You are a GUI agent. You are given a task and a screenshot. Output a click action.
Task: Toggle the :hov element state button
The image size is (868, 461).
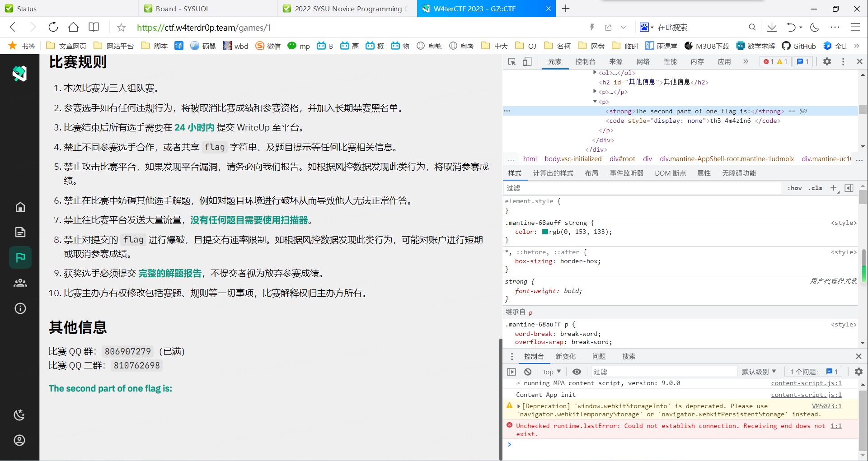794,188
